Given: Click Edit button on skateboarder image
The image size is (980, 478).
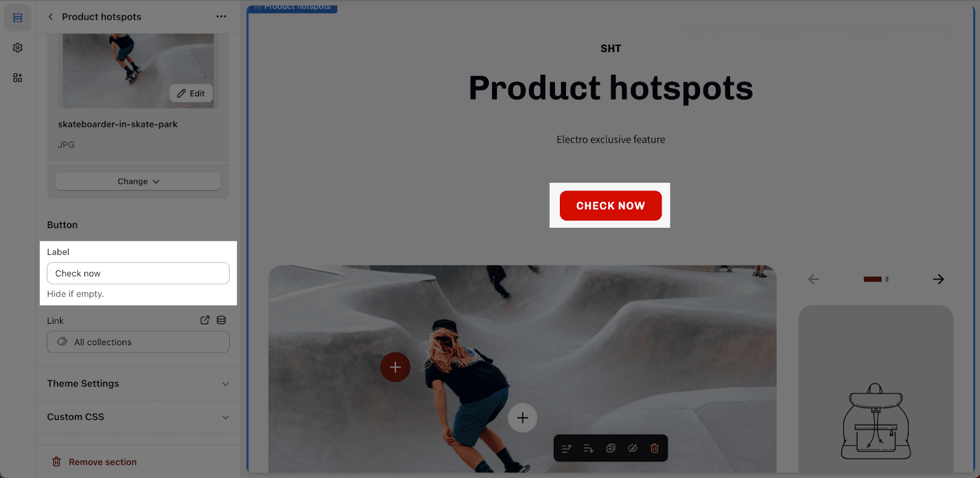Looking at the screenshot, I should pyautogui.click(x=191, y=93).
